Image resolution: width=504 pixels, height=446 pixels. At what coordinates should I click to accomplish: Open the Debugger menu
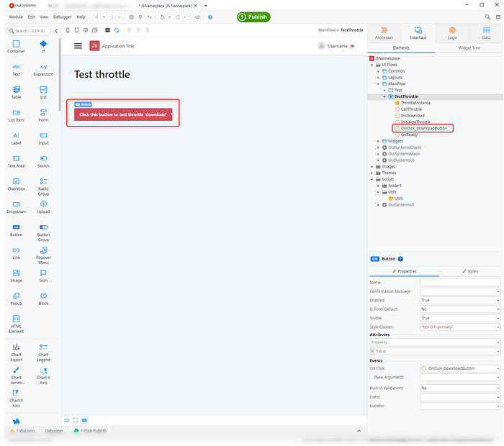click(x=63, y=17)
